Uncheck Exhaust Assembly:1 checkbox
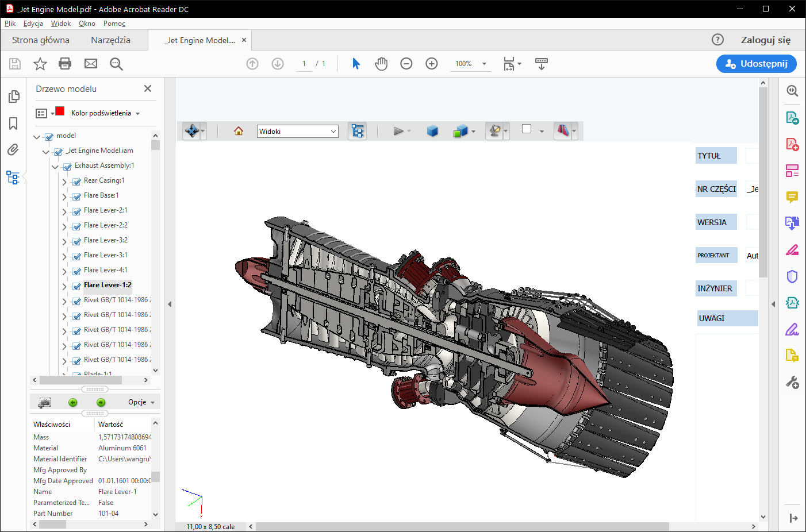Screen dimensions: 806x532 (67, 166)
